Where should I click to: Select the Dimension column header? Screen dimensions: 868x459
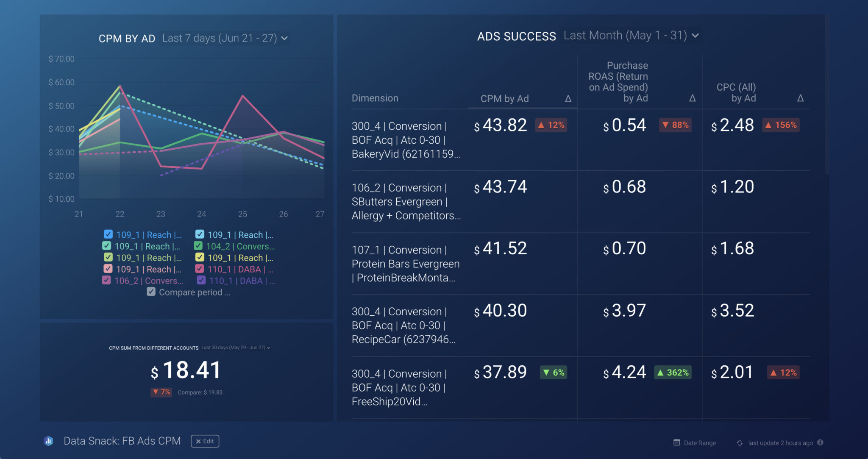tap(375, 98)
